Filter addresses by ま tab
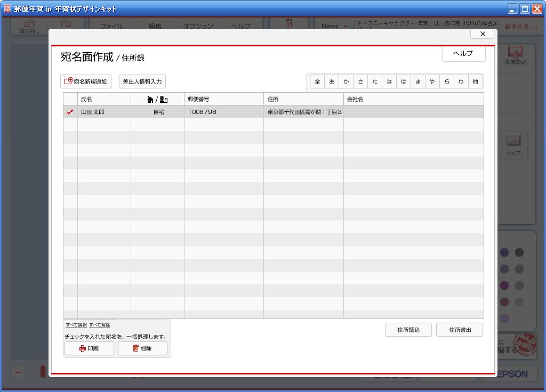The image size is (546, 392). coord(418,81)
